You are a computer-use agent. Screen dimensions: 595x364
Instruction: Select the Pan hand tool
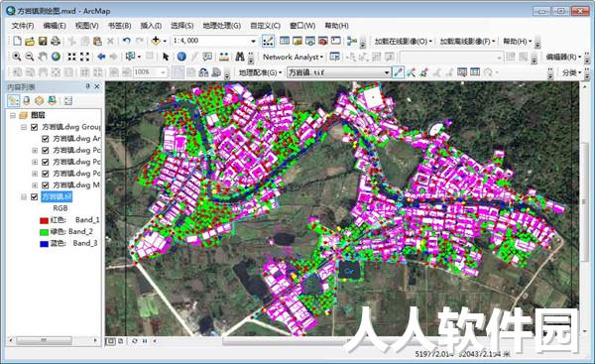click(x=43, y=57)
